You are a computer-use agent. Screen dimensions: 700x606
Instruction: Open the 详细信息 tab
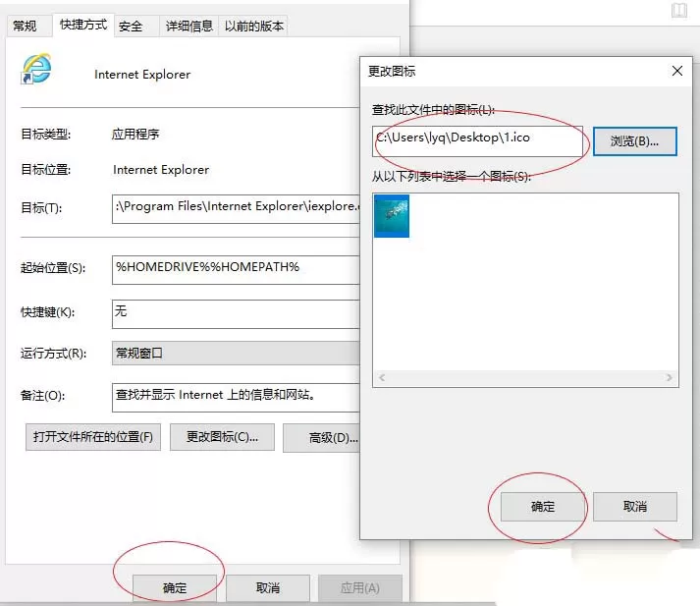point(188,27)
